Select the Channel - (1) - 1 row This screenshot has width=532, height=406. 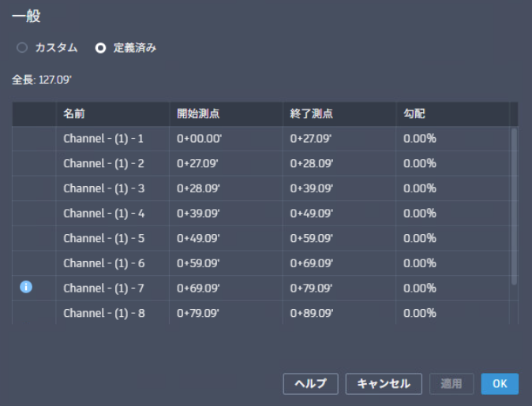[x=103, y=139]
